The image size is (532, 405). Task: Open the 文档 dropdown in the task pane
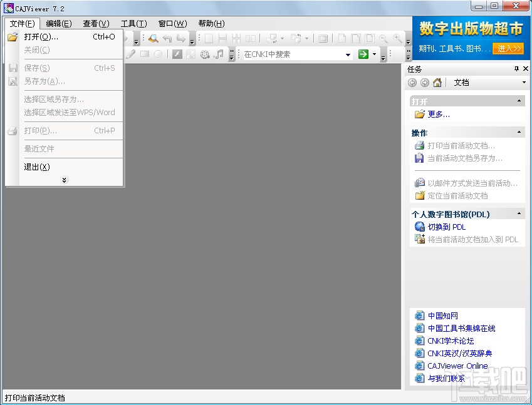pos(524,81)
